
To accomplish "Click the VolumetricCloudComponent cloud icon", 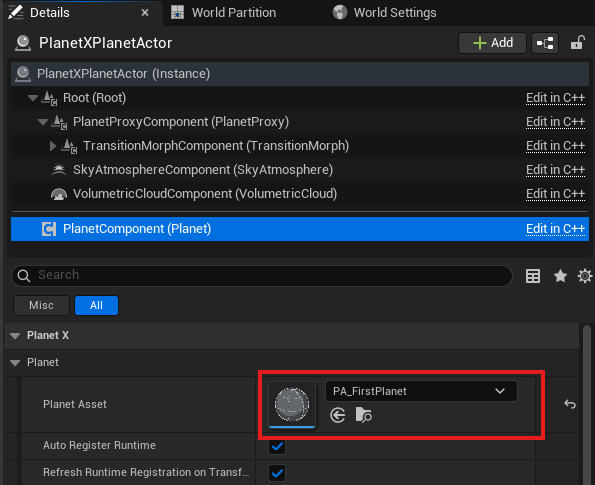I will pyautogui.click(x=59, y=194).
